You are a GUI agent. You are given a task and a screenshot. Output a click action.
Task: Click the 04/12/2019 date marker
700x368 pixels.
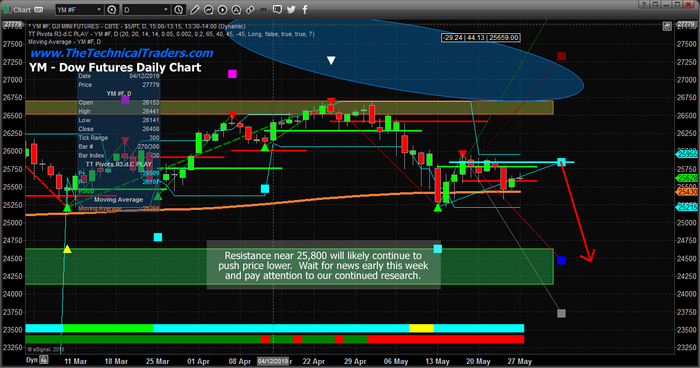273,361
